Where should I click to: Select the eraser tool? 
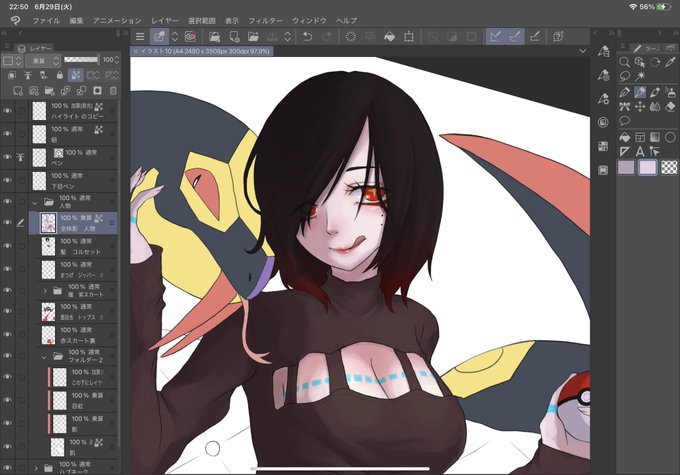(670, 106)
